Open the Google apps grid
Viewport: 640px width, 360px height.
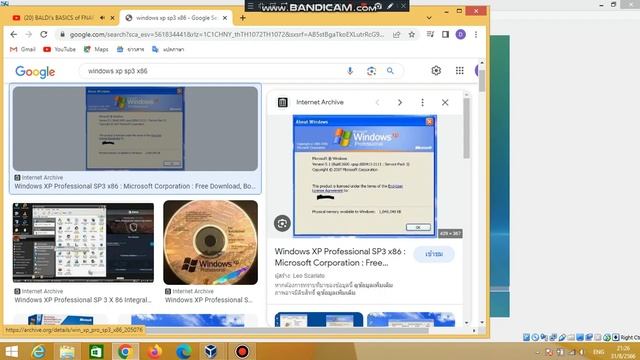[x=460, y=71]
